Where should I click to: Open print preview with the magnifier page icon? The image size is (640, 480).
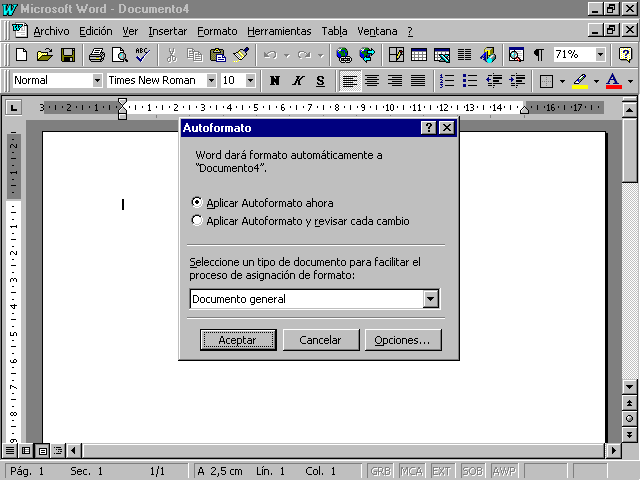pos(120,55)
